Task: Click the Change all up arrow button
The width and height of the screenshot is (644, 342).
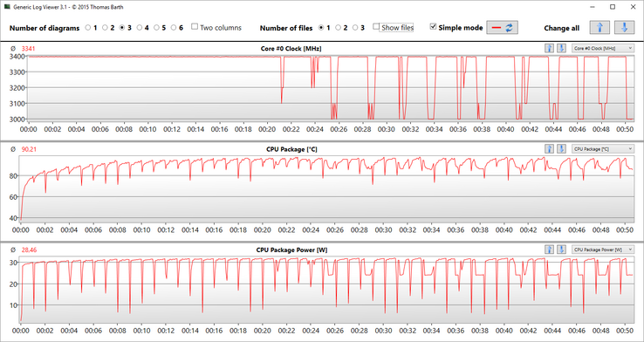Action: pyautogui.click(x=599, y=28)
